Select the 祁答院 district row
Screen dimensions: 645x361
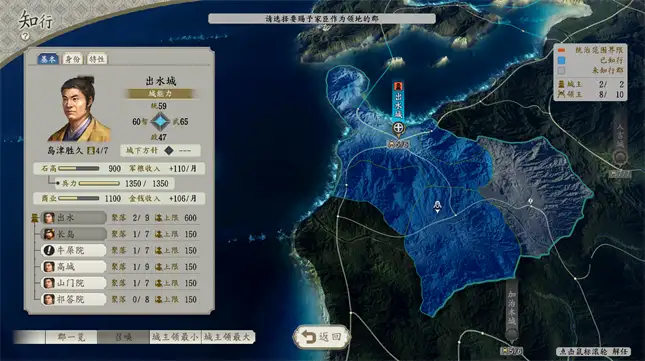(x=74, y=299)
